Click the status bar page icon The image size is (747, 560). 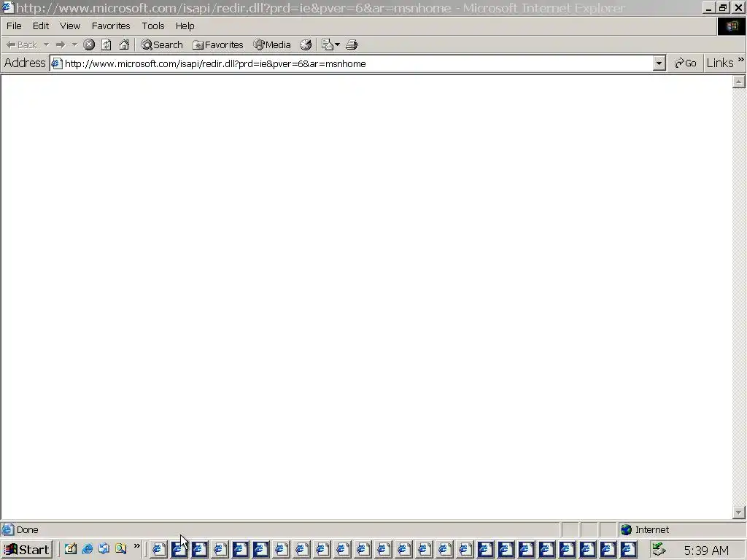[7, 529]
